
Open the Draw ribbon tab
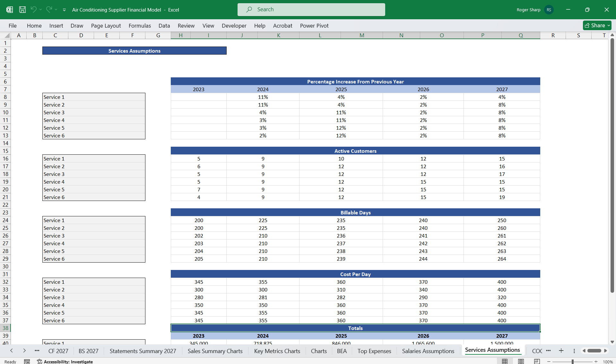(77, 26)
